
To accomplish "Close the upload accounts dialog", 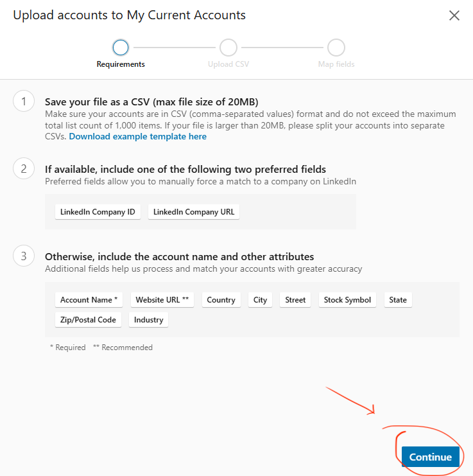I will click(454, 16).
